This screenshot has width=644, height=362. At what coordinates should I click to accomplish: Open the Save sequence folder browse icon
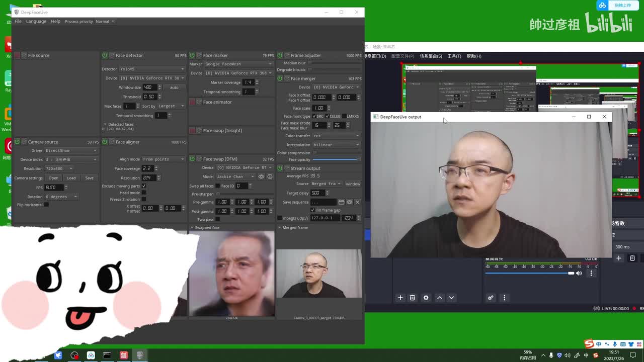pos(341,202)
